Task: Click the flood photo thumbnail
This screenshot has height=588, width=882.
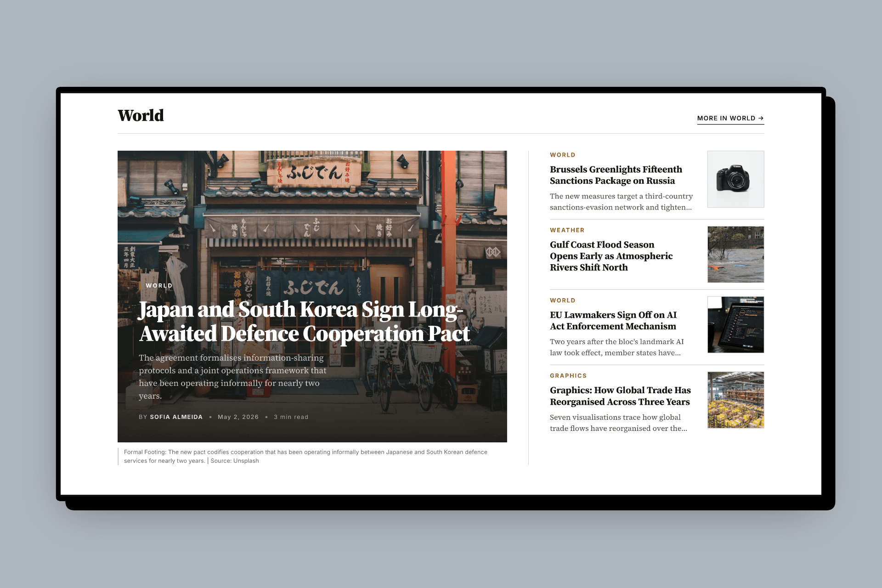Action: point(735,254)
